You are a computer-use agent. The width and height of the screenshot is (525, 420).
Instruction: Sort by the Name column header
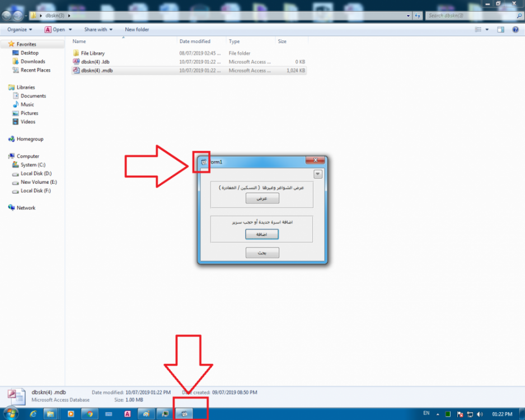124,41
